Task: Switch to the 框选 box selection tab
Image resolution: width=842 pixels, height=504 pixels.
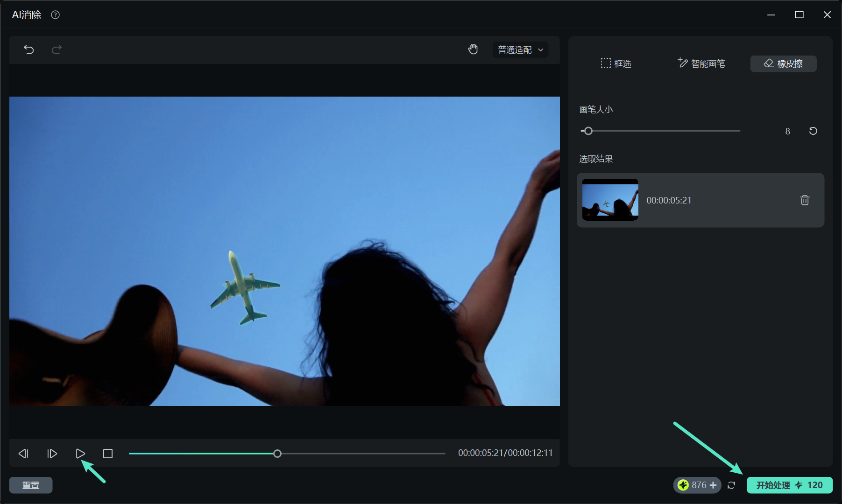Action: [x=616, y=63]
